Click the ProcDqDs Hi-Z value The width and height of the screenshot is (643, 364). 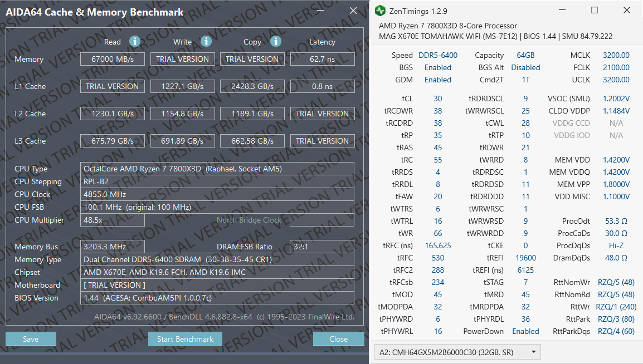coord(616,245)
